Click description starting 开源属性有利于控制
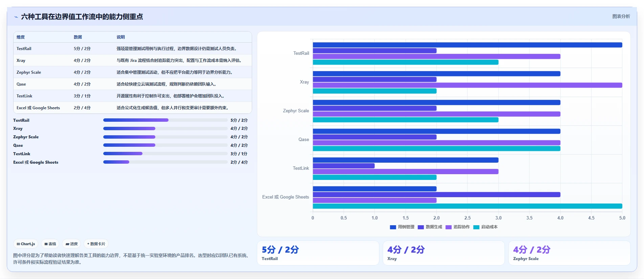644x279 pixels. (x=171, y=96)
